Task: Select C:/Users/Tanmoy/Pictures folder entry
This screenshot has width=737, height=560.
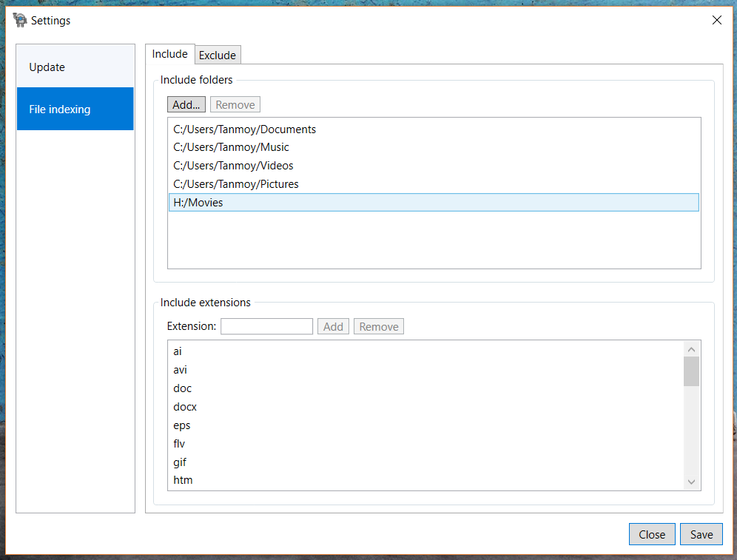Action: tap(434, 184)
